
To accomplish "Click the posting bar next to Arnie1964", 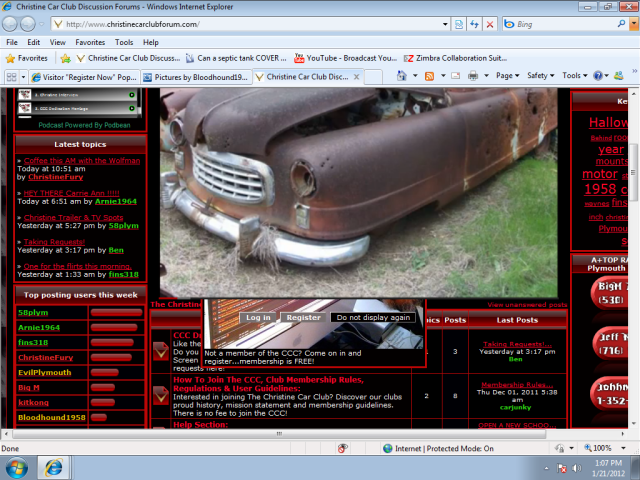I will click(x=114, y=328).
